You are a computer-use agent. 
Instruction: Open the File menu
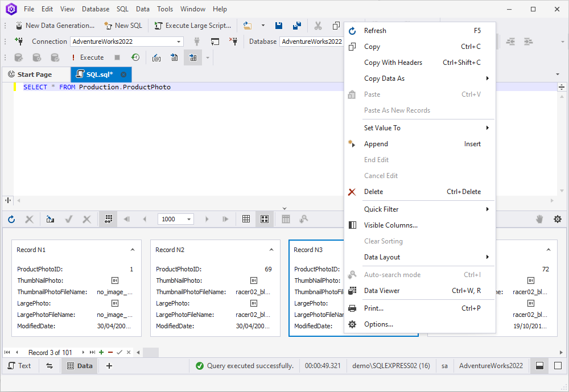click(x=29, y=9)
